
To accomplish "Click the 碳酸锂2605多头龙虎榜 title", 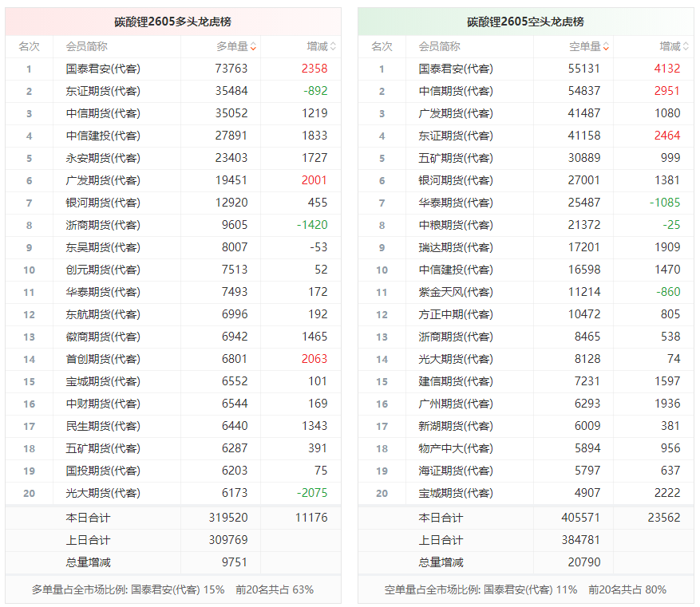I will 172,22.
